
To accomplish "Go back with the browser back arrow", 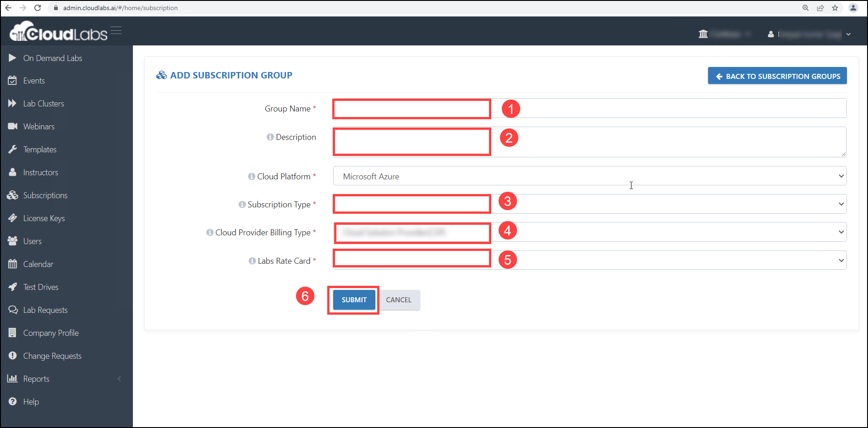I will tap(8, 8).
